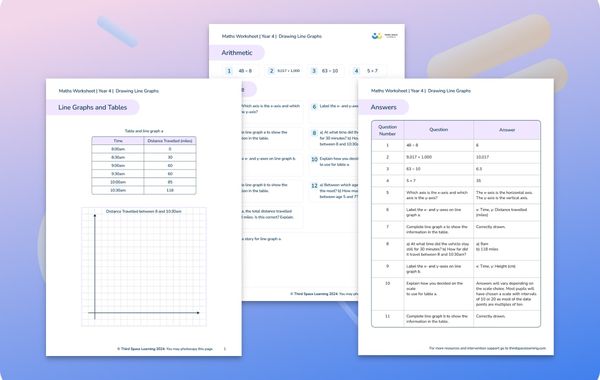Click the graph title 'Distance Travelled between 8 and 10:30am'

tap(143, 211)
